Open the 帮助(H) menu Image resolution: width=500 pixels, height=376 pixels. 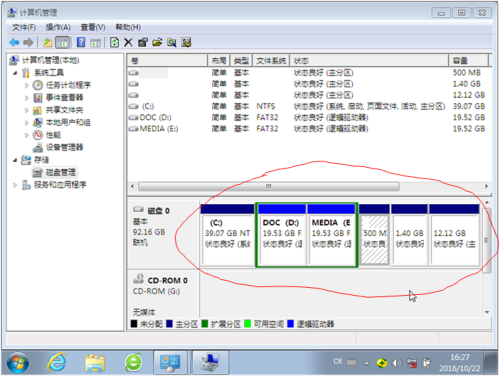click(x=128, y=27)
